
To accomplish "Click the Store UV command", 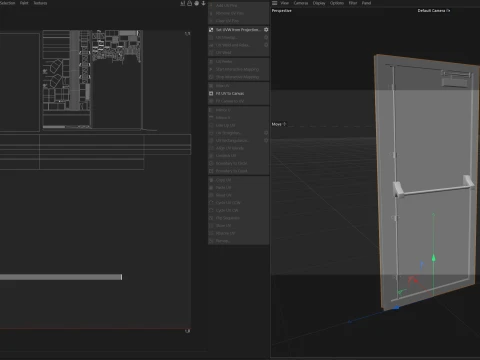I will pos(238,226).
